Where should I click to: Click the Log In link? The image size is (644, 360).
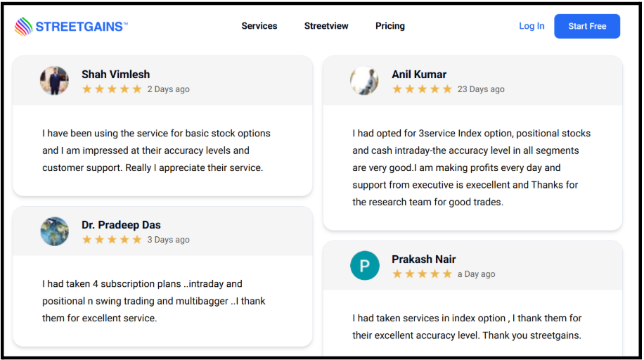pos(532,26)
